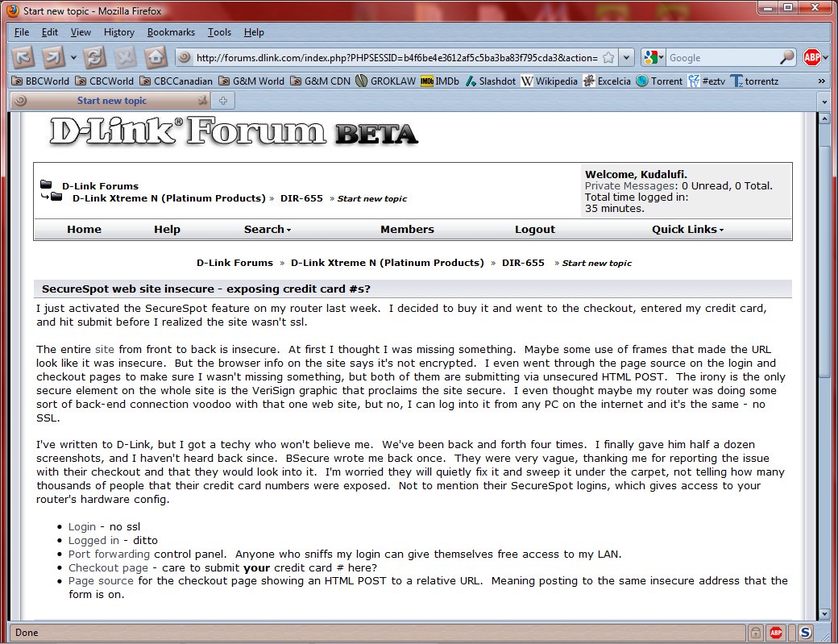Open the G&M CDN bookmark
This screenshot has height=644, width=838.
(320, 81)
